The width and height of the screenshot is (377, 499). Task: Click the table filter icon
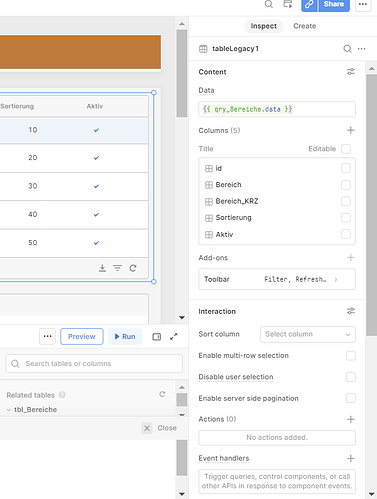point(117,268)
